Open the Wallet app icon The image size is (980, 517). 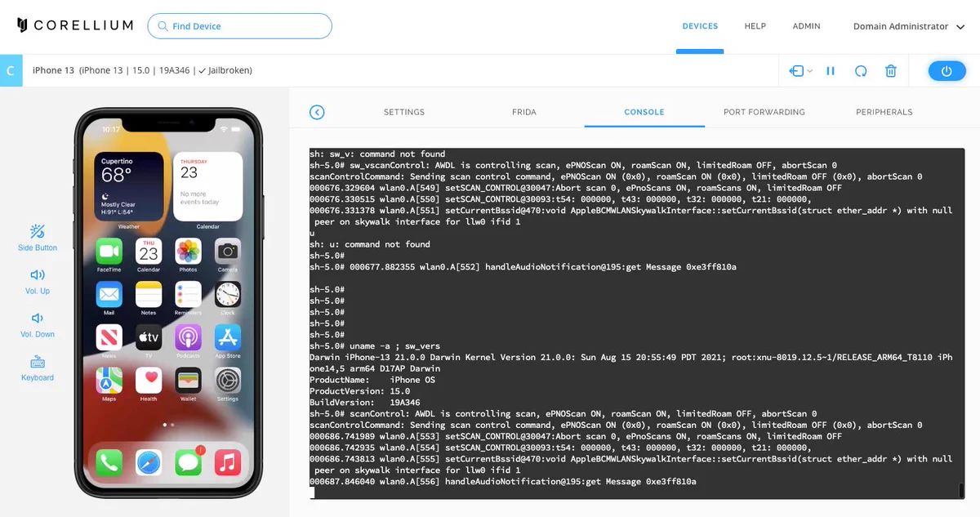pos(188,381)
